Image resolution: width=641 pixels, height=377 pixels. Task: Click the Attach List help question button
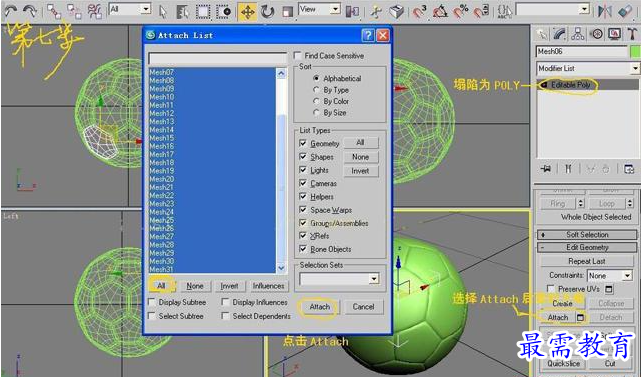[x=368, y=36]
